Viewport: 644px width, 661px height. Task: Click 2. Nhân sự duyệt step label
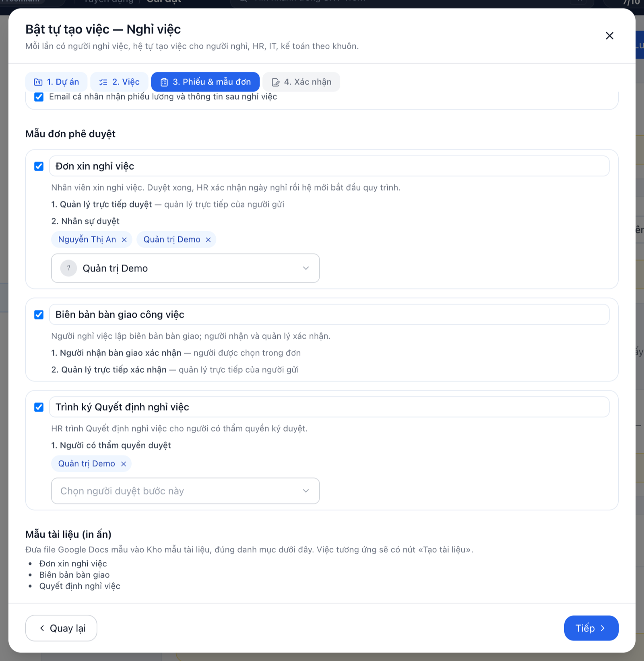[x=85, y=221]
